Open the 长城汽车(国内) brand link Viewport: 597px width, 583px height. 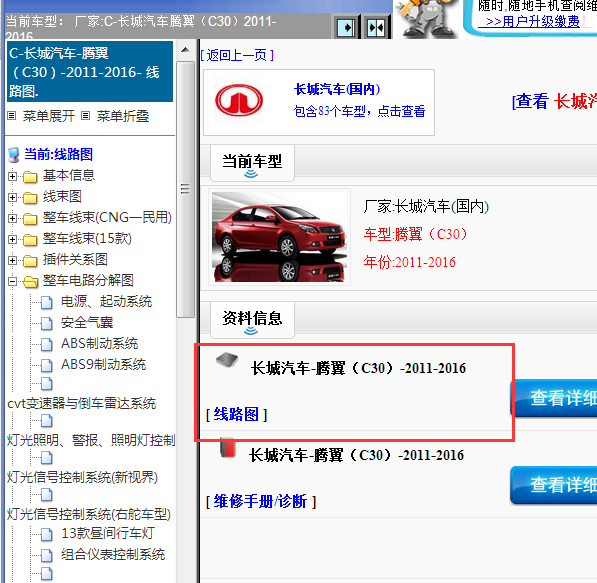pos(337,89)
